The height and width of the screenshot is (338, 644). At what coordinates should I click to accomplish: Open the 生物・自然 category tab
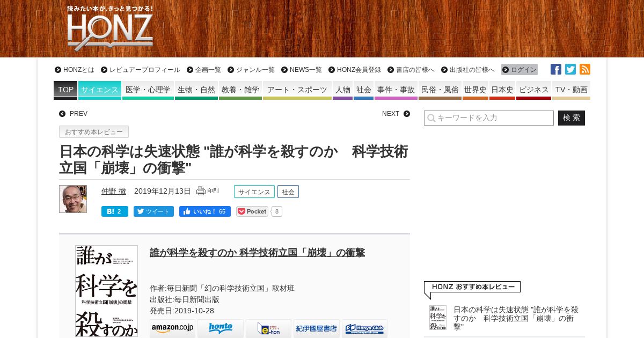pos(196,90)
